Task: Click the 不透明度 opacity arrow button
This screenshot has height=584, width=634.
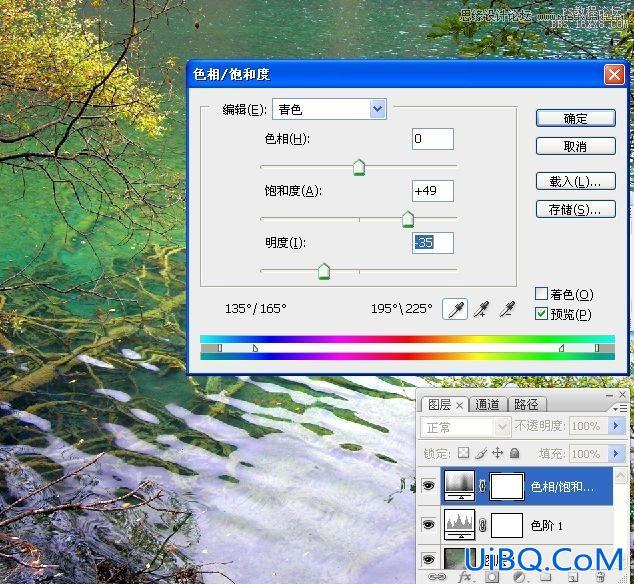Action: coord(616,425)
